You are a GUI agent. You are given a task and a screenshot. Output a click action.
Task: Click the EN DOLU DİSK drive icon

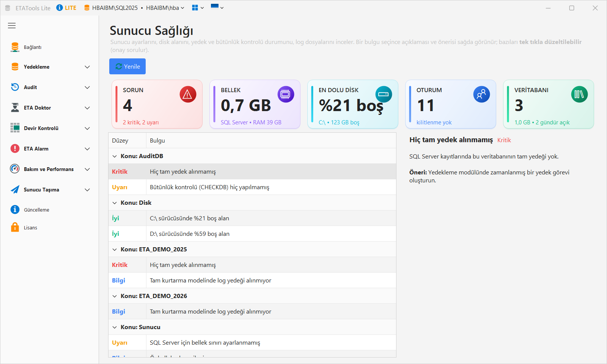coord(384,94)
